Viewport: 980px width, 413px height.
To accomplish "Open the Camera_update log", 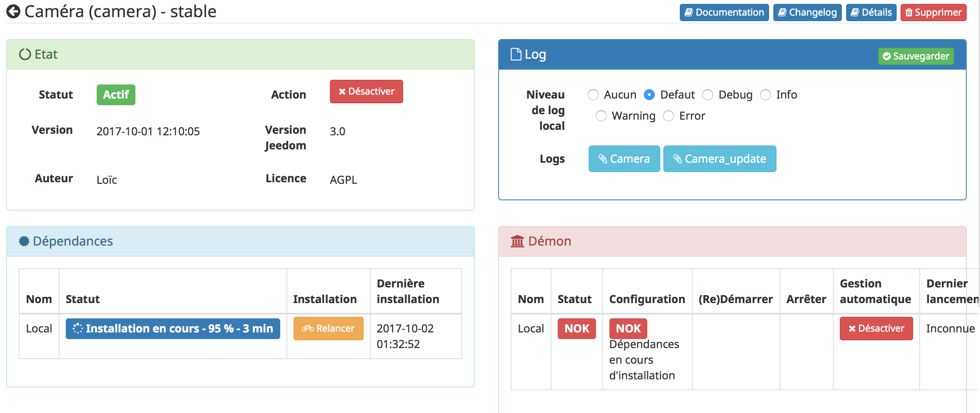I will click(x=720, y=159).
